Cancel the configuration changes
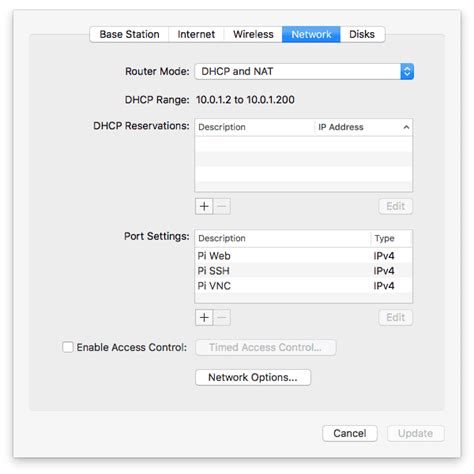This screenshot has width=474, height=474. click(x=350, y=433)
